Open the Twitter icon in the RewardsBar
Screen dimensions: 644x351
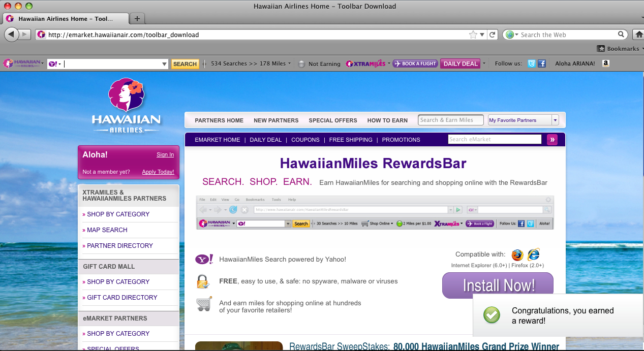[531, 63]
